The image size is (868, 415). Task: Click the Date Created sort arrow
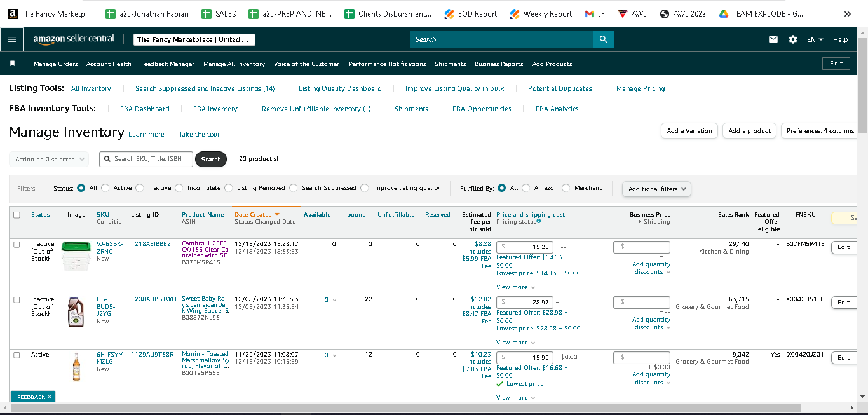click(277, 215)
